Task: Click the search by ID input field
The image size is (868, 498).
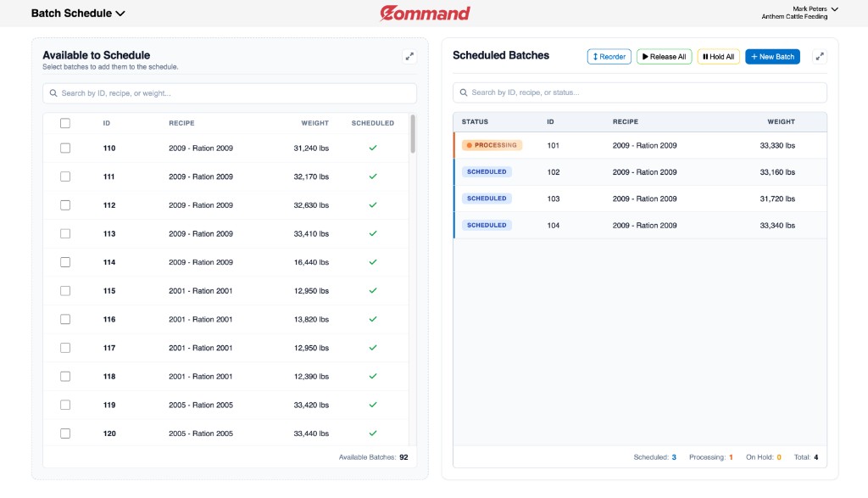Action: tap(229, 92)
